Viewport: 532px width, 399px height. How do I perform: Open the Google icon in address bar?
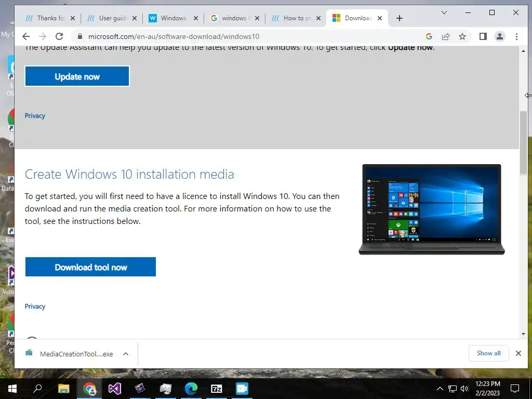click(x=429, y=37)
